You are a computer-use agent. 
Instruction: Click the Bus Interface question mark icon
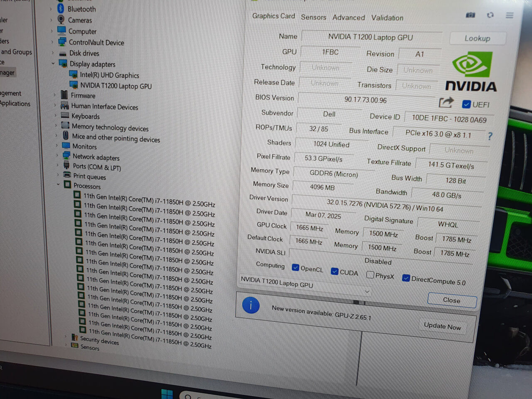[x=490, y=136]
